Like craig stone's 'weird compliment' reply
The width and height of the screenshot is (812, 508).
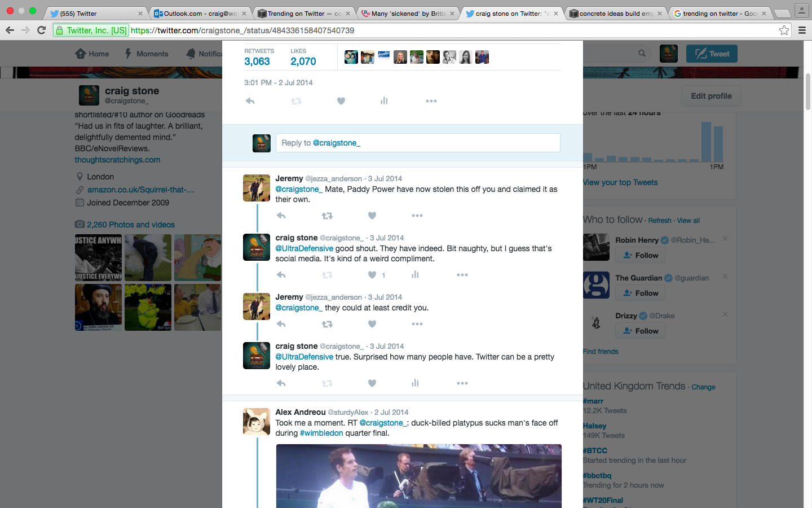click(372, 275)
